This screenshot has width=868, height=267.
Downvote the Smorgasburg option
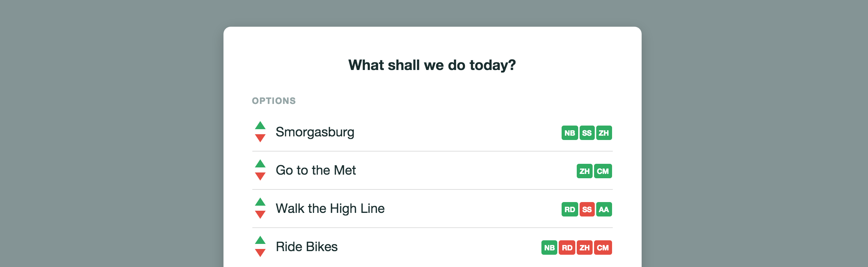260,138
